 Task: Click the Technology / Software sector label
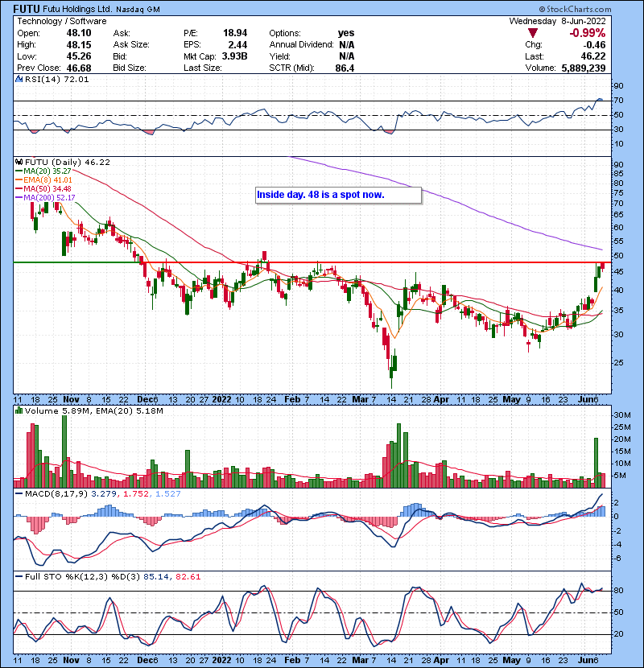tap(62, 21)
